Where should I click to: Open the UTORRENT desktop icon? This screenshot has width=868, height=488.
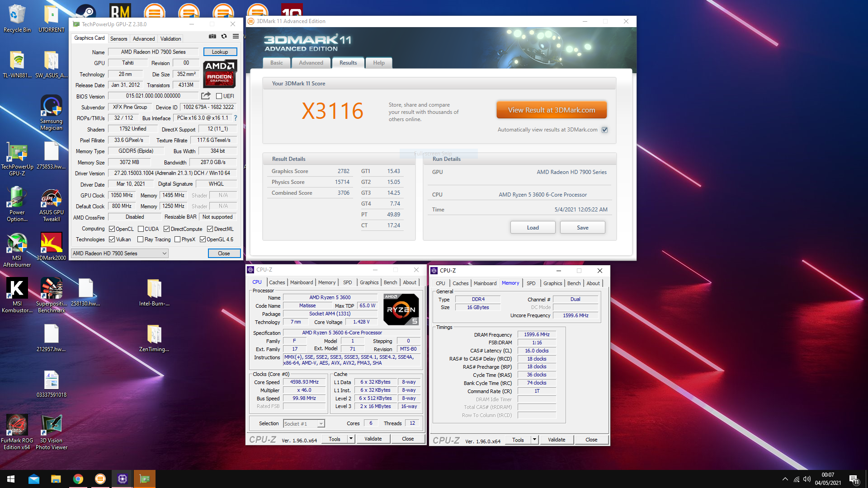pyautogui.click(x=51, y=18)
